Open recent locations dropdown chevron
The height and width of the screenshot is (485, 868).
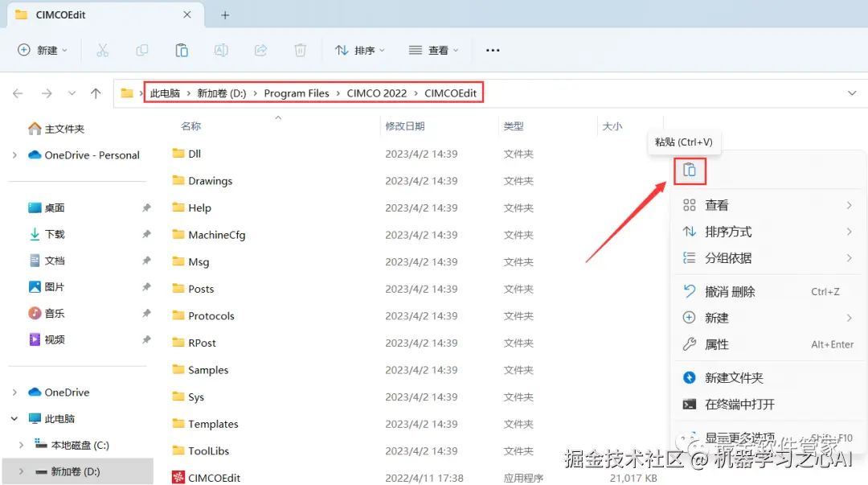(72, 93)
